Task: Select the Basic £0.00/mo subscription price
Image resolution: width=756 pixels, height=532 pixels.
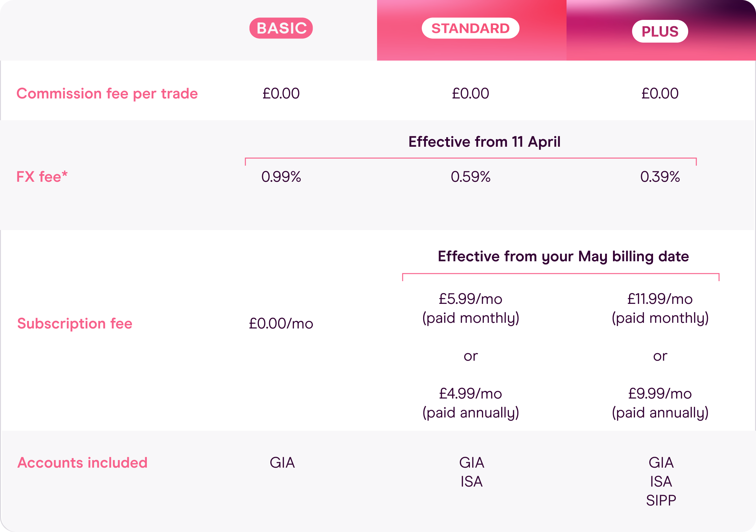Action: coord(281,323)
